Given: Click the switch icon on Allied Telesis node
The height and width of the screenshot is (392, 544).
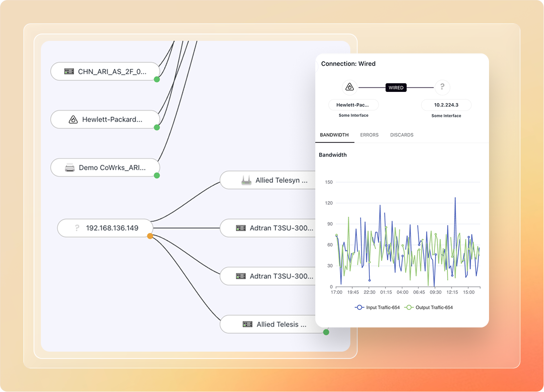Looking at the screenshot, I should click(x=247, y=324).
